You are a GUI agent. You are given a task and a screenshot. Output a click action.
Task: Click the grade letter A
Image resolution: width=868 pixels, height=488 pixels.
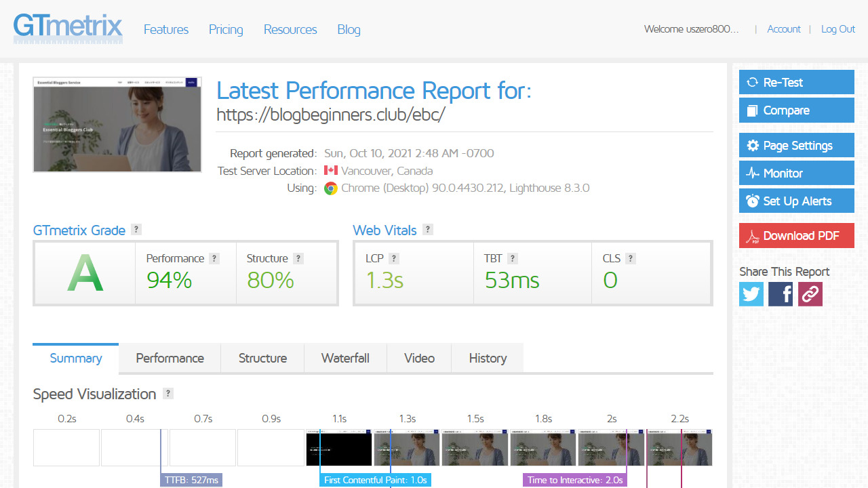point(85,274)
